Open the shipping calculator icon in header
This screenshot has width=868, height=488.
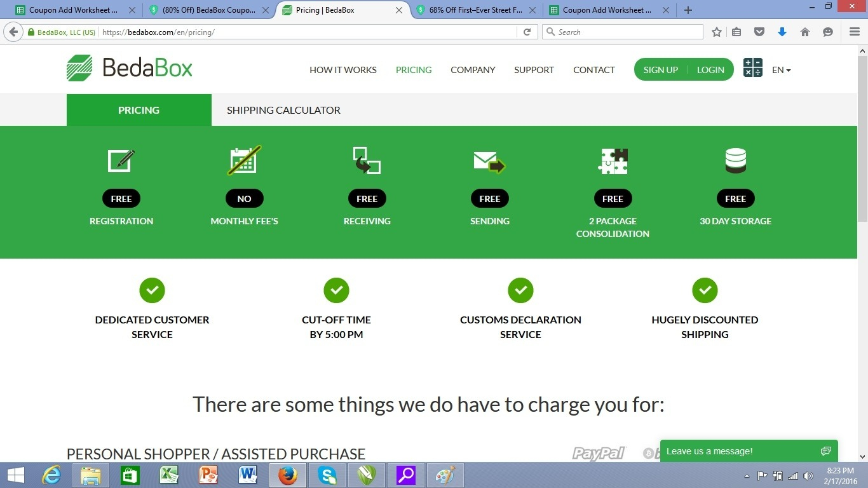coord(753,67)
